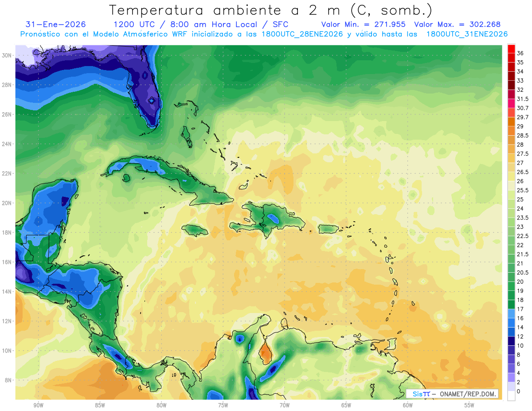Viewport: 532px width, 411px height.
Task: Click the 55W longitude label
Action: click(x=469, y=405)
